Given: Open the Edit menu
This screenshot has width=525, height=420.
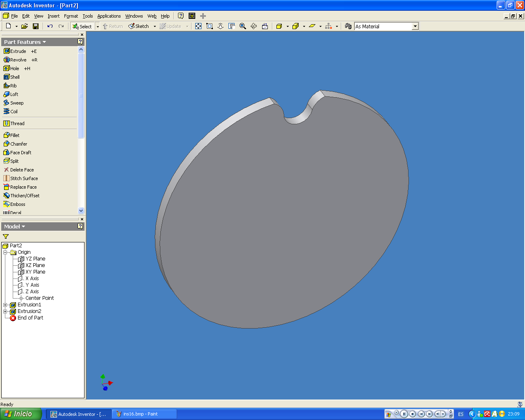Looking at the screenshot, I should coord(26,16).
